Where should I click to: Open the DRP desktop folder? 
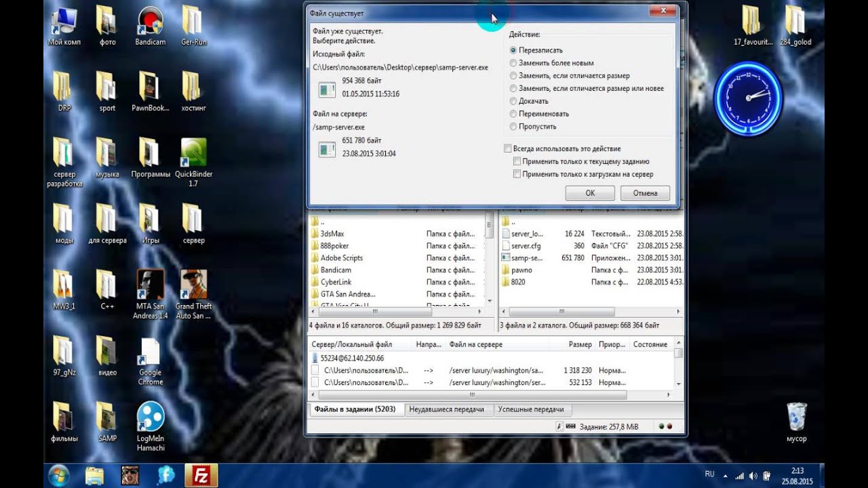pyautogui.click(x=64, y=92)
